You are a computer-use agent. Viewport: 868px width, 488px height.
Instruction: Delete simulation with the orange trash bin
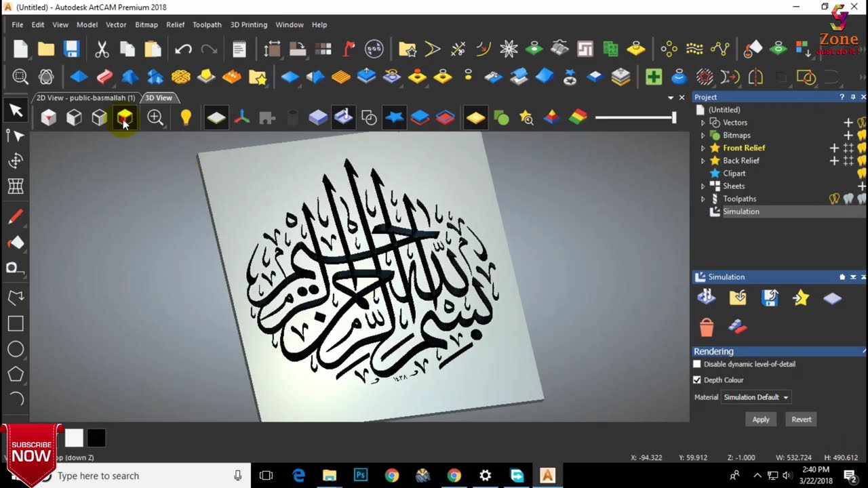pos(707,327)
